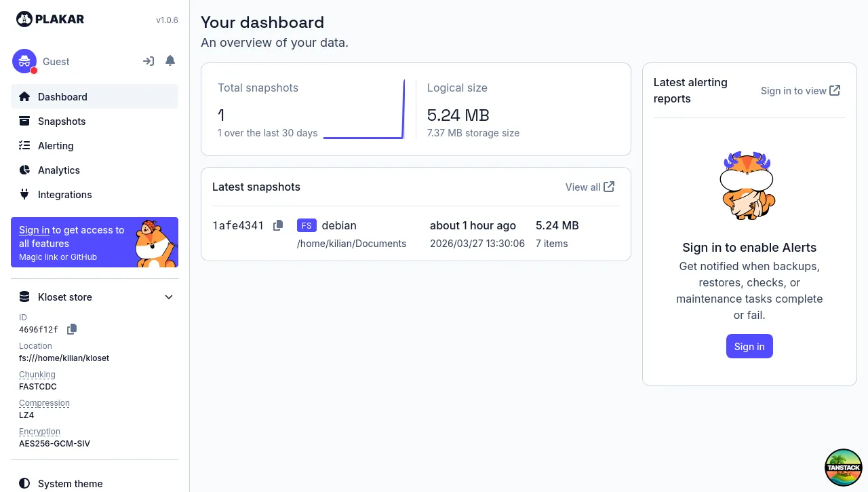The image size is (868, 492).
Task: Click the Sign in button for Alerts
Action: [749, 346]
